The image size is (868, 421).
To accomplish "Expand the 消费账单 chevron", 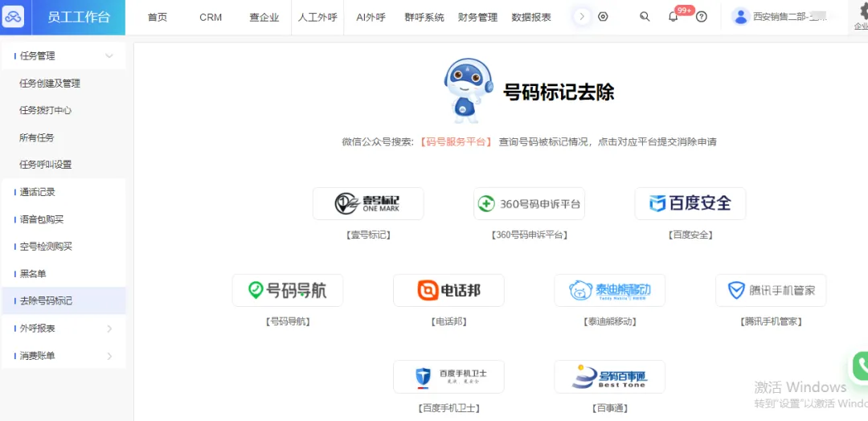I will pyautogui.click(x=109, y=356).
